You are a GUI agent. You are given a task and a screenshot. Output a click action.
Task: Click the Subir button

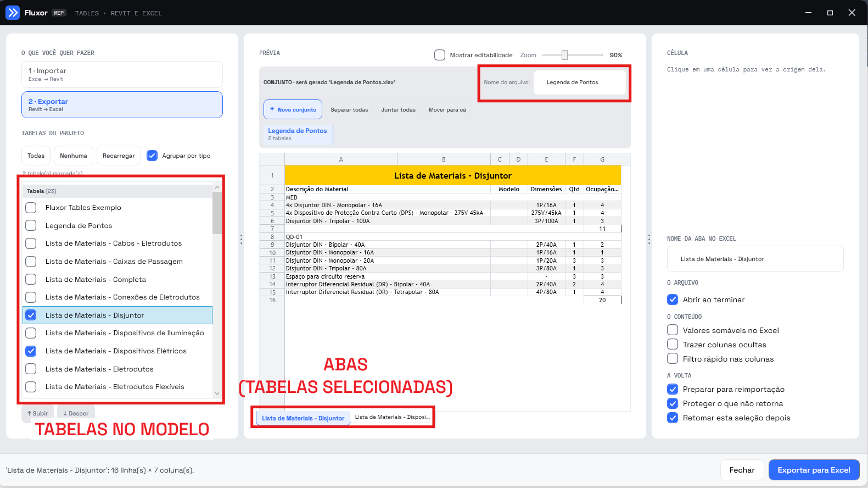[37, 413]
